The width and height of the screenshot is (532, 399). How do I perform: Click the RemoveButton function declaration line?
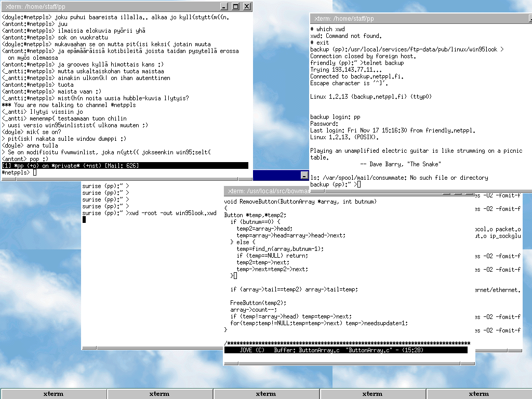(300, 202)
